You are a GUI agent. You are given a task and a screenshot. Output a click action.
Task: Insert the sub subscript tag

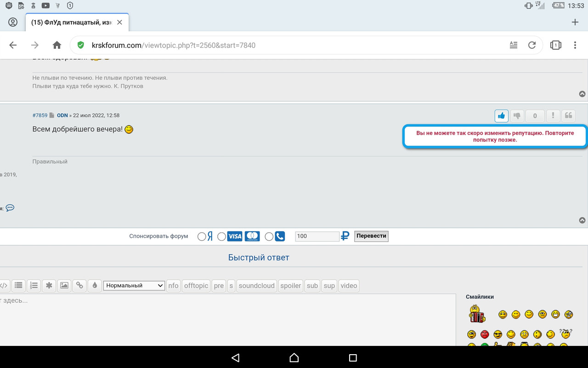pos(312,286)
